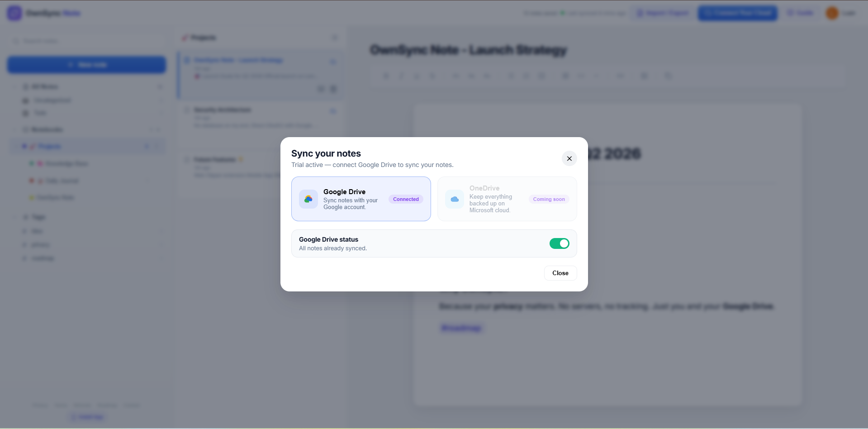Expand the Tags section in the sidebar

tap(15, 217)
